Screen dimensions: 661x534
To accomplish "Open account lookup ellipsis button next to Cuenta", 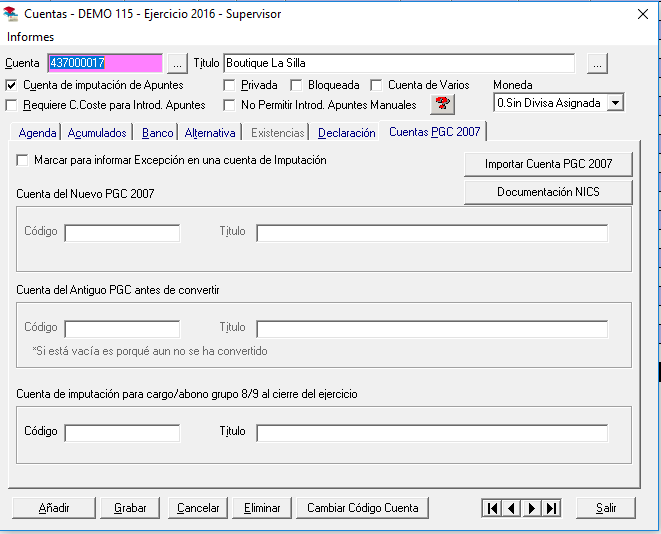I will tap(176, 64).
